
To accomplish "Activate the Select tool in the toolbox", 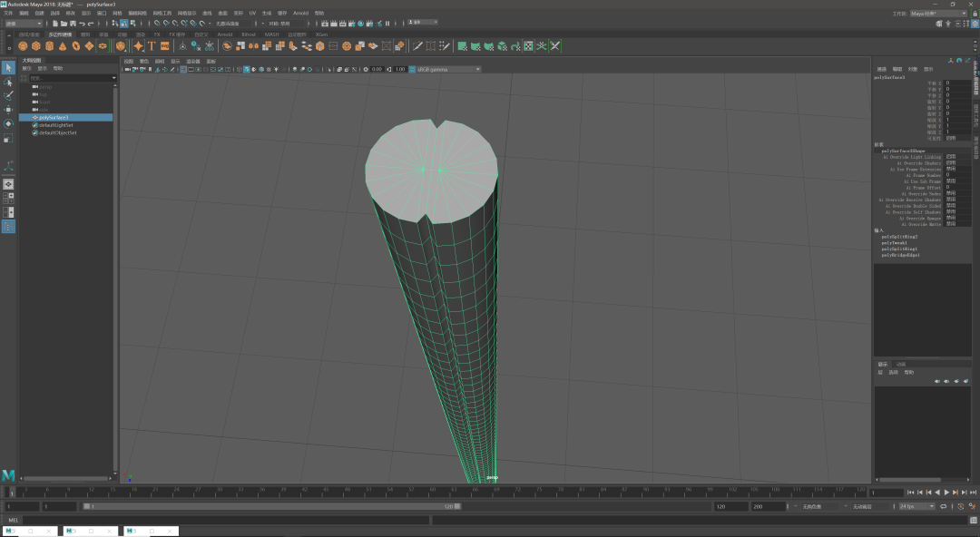I will tap(8, 67).
